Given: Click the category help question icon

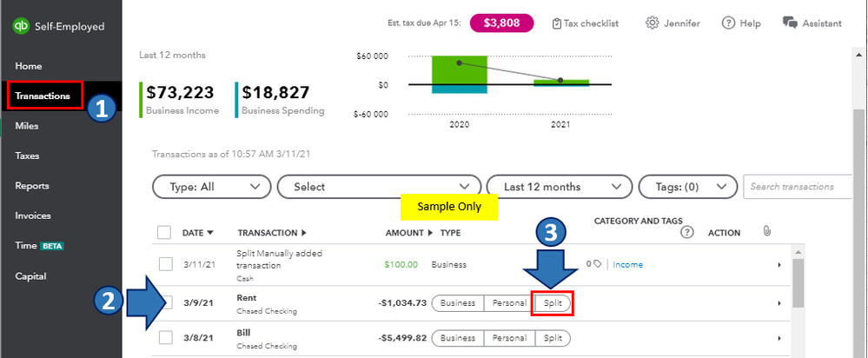Looking at the screenshot, I should tap(687, 232).
